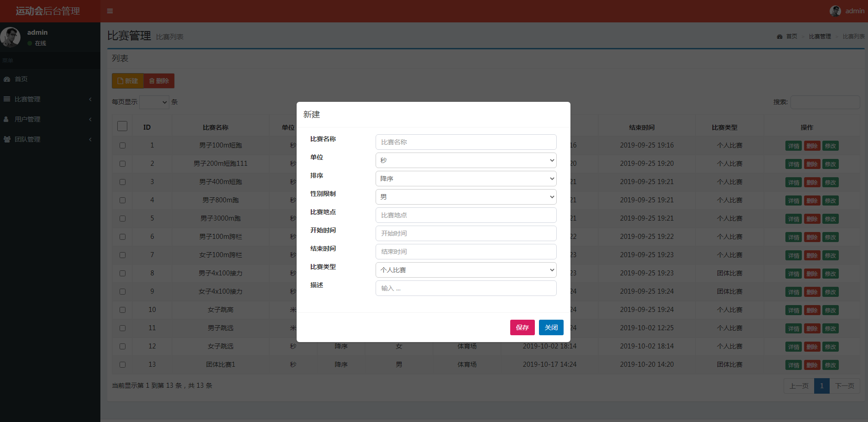
Task: Check the row checkbox for 男子跳远
Action: (x=122, y=328)
